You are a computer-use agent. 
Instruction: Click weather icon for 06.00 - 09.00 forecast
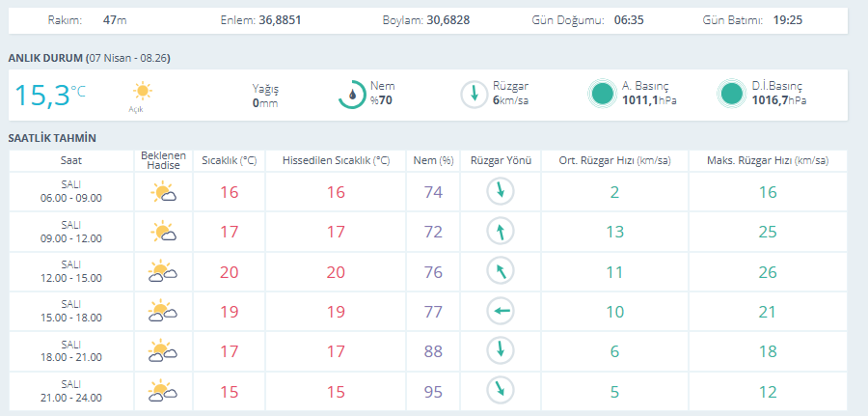163,192
